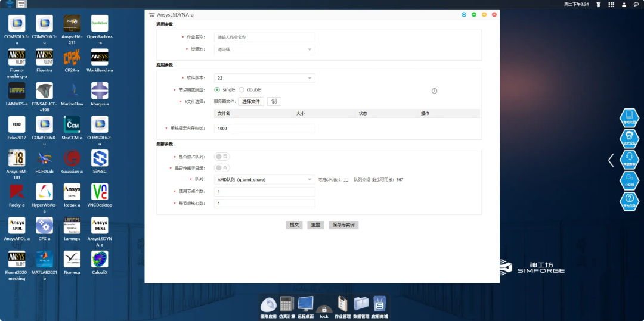This screenshot has height=321, width=644.
Task: Open the question mark platform guide hexagon
Action: coord(629,201)
